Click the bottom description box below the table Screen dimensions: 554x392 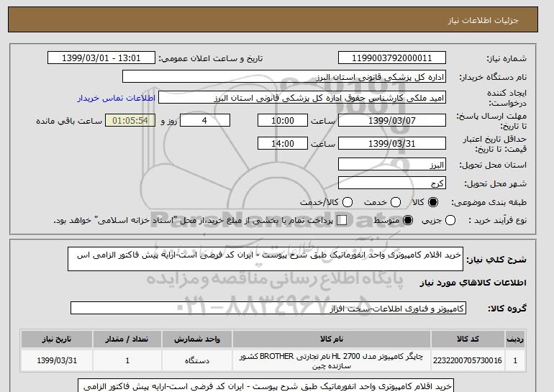point(265,386)
